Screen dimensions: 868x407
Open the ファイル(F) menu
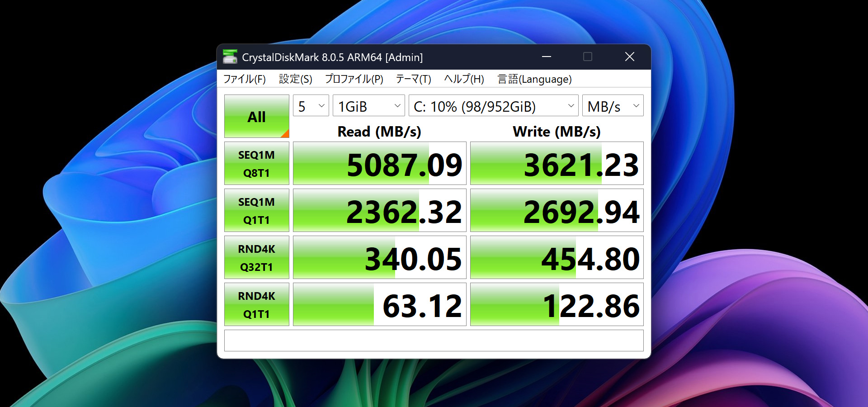coord(245,79)
